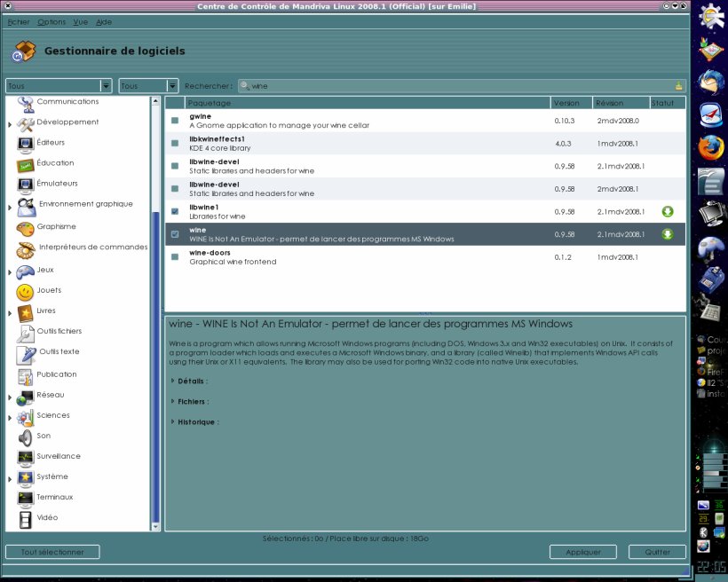Open the Fichier menu
Viewport: 728px width, 582px height.
19,22
